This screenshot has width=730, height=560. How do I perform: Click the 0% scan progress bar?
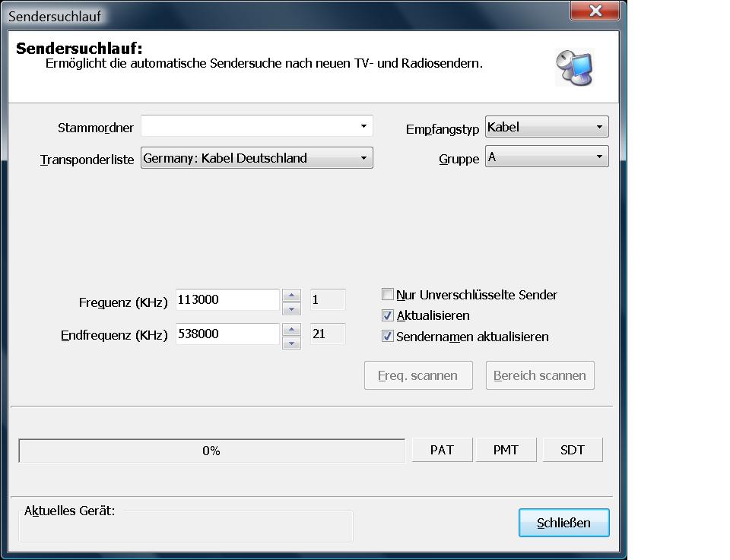pos(211,451)
